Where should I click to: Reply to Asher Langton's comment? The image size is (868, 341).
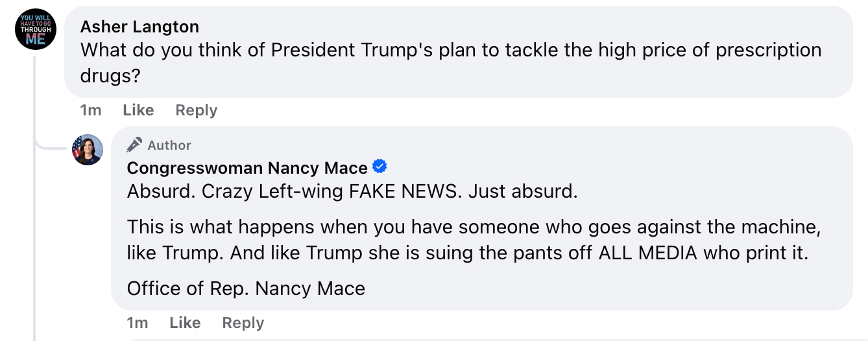click(x=196, y=110)
